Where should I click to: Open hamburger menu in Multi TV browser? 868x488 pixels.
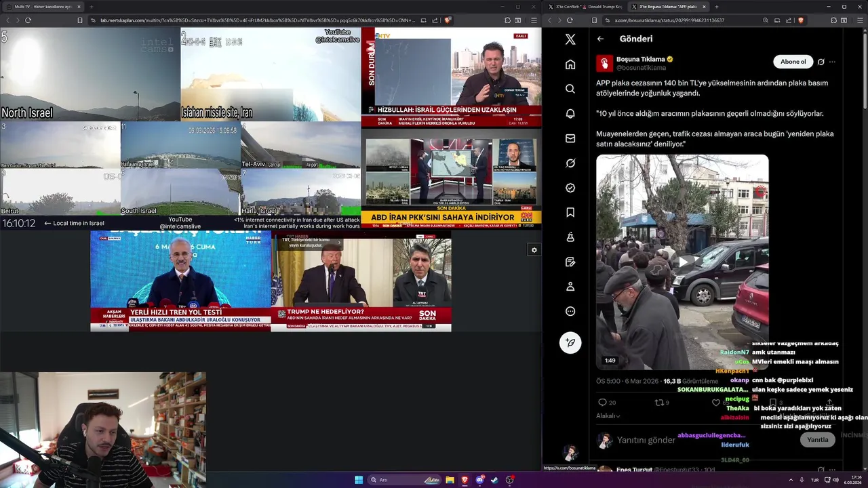[x=535, y=20]
